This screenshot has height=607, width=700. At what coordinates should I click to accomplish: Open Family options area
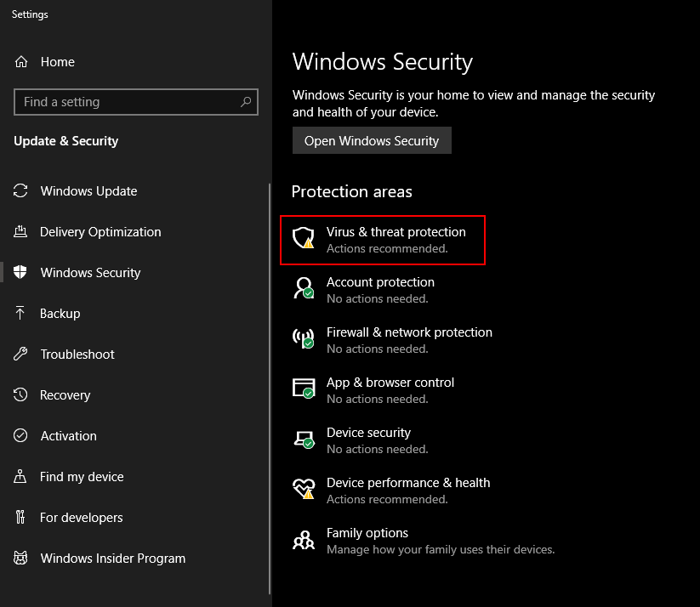click(424, 541)
